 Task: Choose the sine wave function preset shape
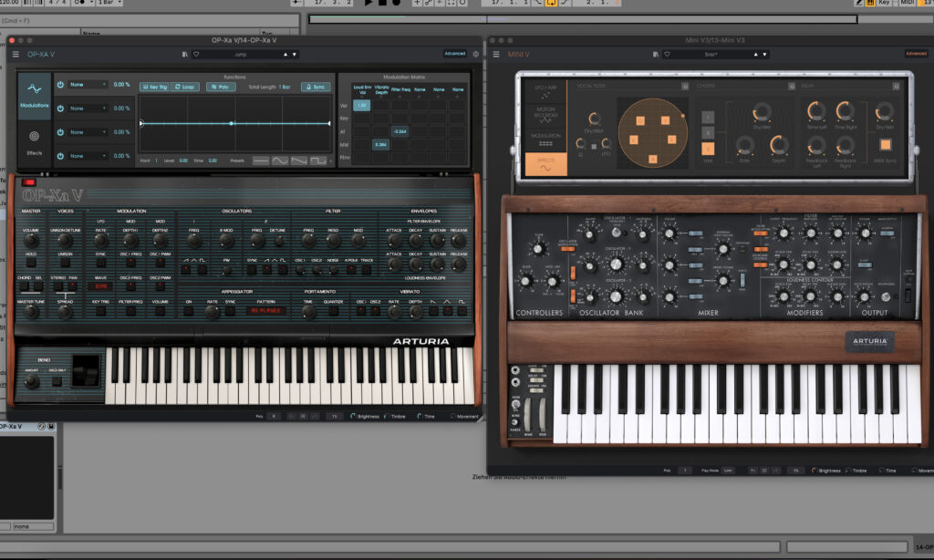279,161
